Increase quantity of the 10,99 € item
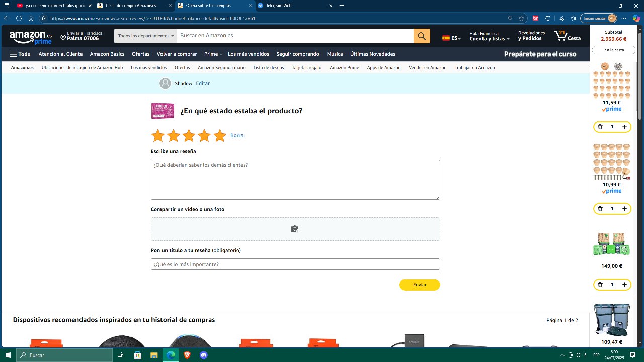The width and height of the screenshot is (644, 362). coord(624,208)
